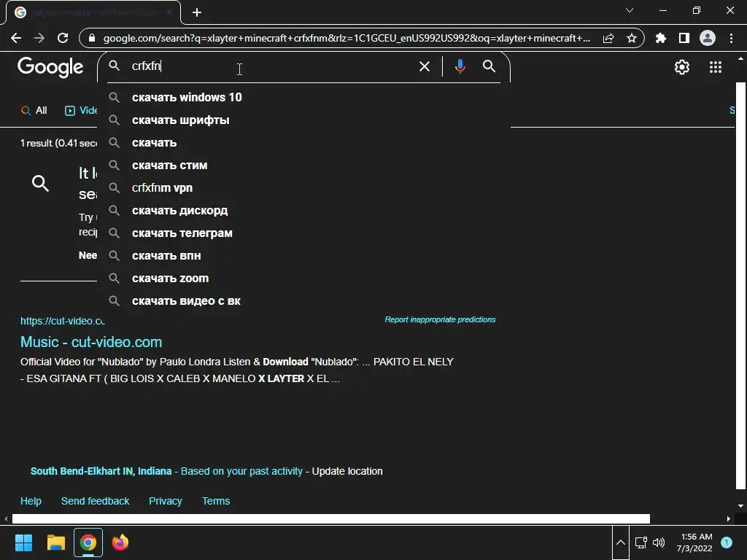
Task: Open Chrome three-dot menu
Action: [x=731, y=38]
